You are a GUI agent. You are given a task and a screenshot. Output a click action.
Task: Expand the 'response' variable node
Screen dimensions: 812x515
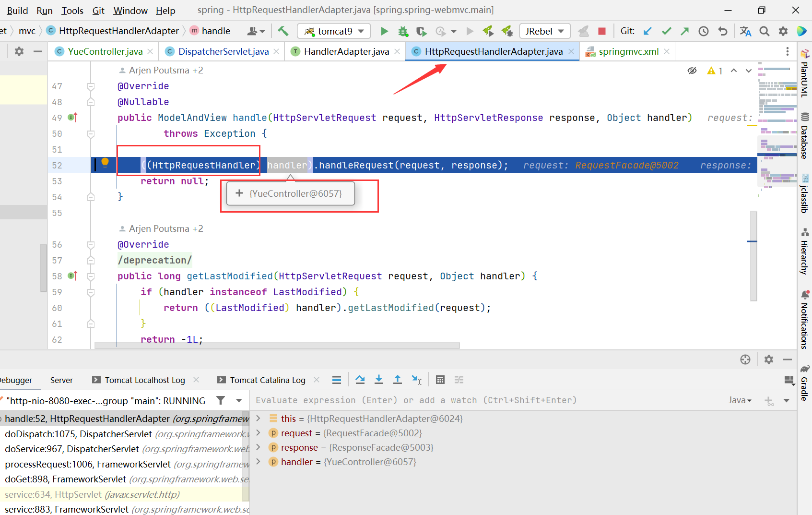click(x=258, y=447)
